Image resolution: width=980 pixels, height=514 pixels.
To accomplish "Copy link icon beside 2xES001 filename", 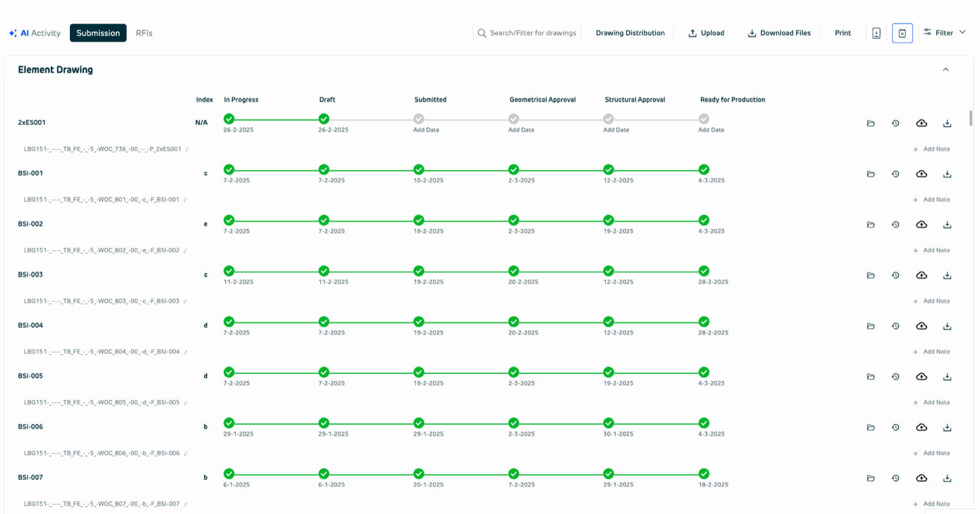I will point(187,149).
